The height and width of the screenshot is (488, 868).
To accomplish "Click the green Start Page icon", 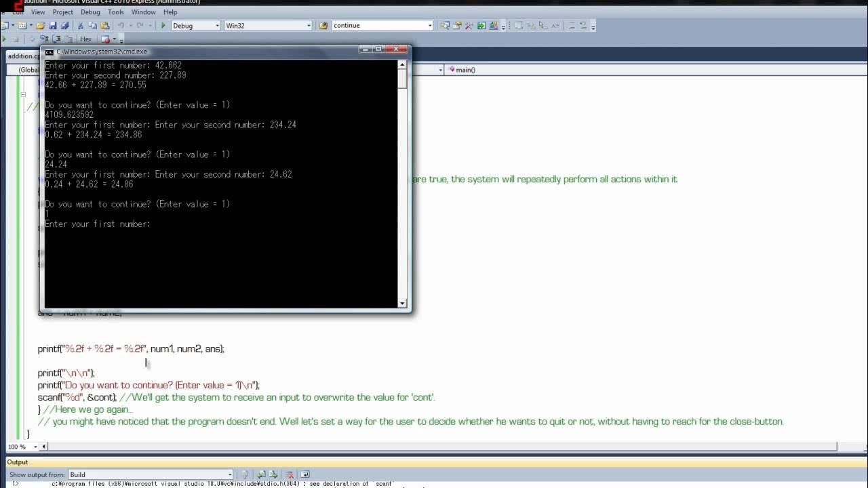I will (x=481, y=26).
